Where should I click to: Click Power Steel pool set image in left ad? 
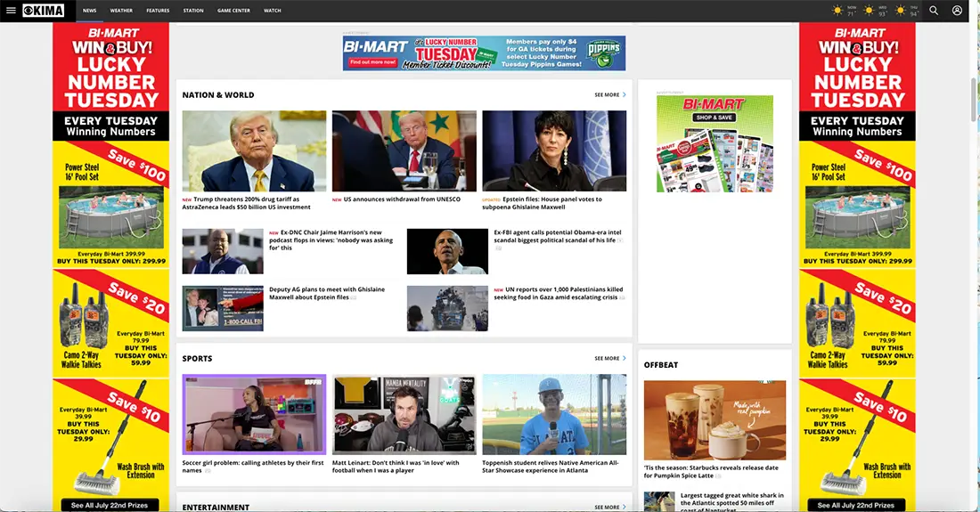point(110,216)
